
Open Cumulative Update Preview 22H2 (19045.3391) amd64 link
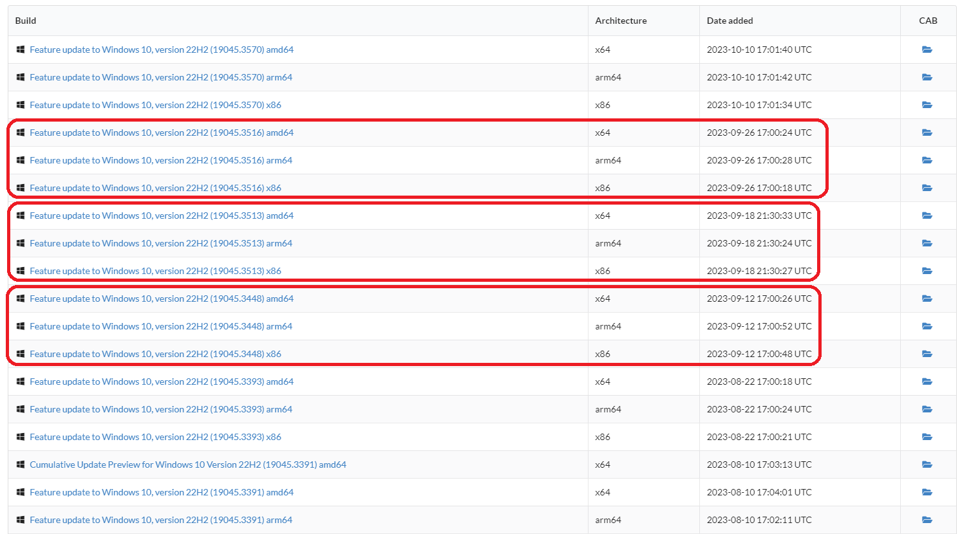188,465
